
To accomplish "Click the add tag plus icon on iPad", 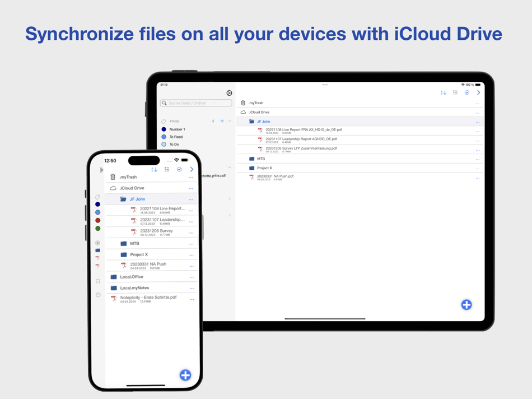I will point(222,121).
